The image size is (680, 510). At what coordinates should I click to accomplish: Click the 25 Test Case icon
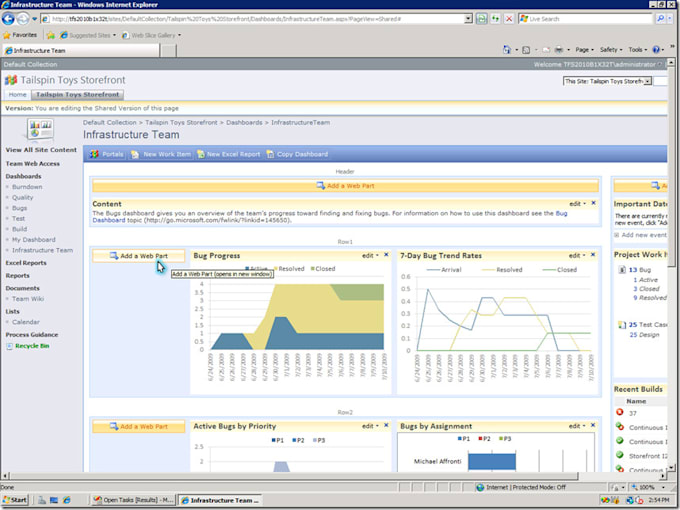tap(622, 324)
